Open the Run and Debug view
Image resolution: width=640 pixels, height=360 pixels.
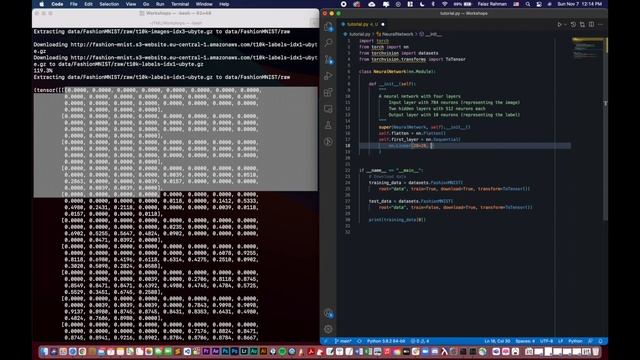coord(329,76)
